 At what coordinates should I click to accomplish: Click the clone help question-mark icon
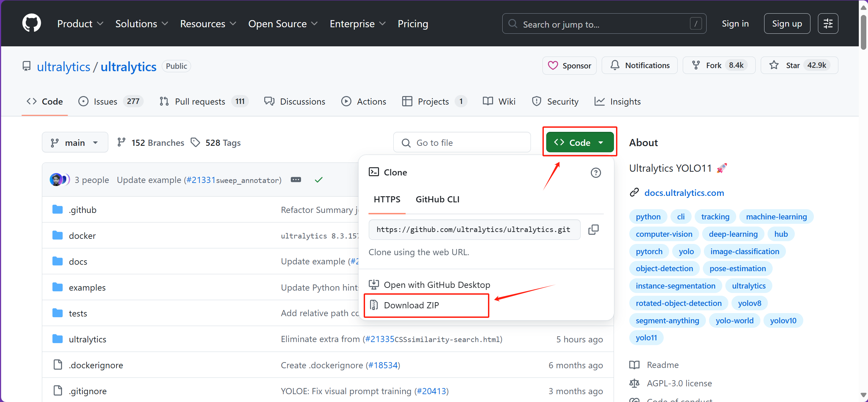pos(596,173)
